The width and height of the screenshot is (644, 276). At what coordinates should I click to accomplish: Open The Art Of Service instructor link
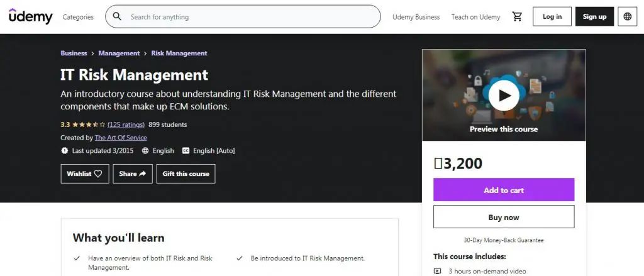pos(121,138)
